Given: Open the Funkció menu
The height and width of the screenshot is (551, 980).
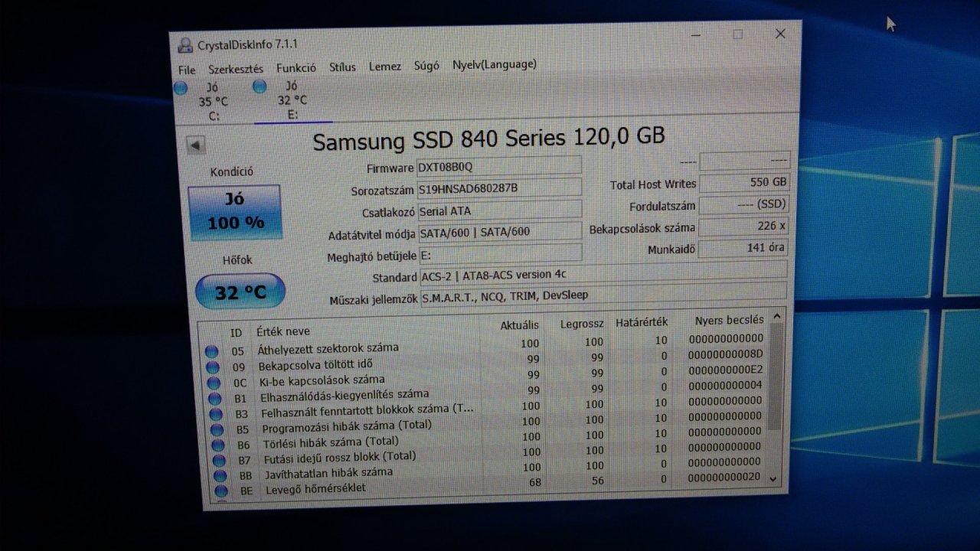Looking at the screenshot, I should point(296,68).
